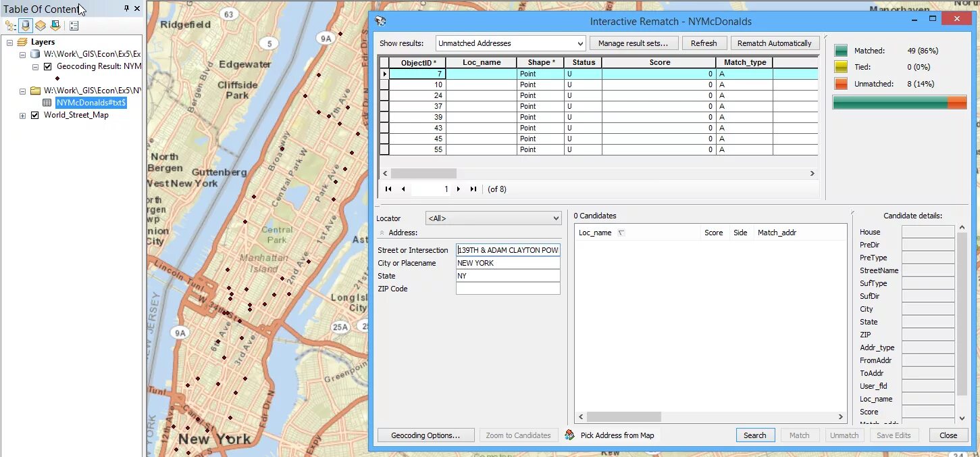
Task: Select List By Source icon
Action: point(26,26)
